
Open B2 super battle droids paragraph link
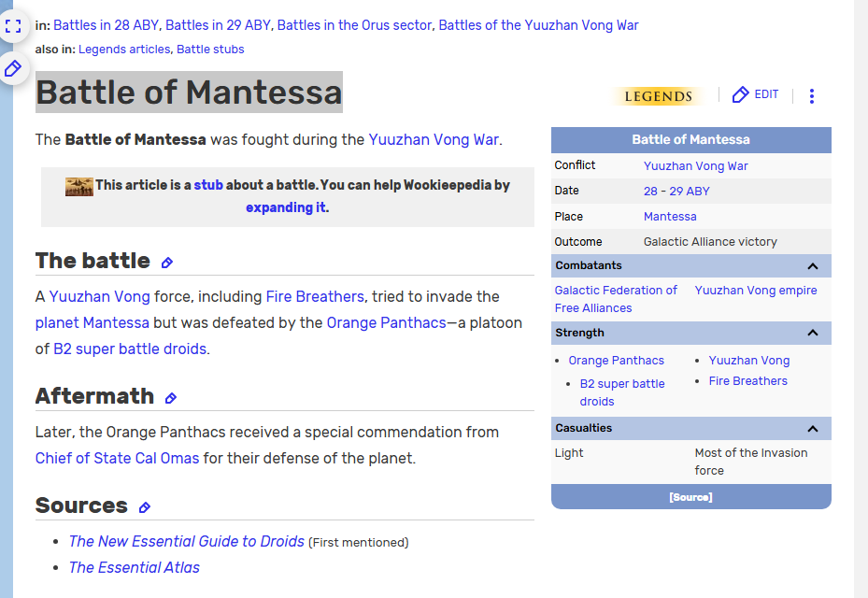click(130, 349)
